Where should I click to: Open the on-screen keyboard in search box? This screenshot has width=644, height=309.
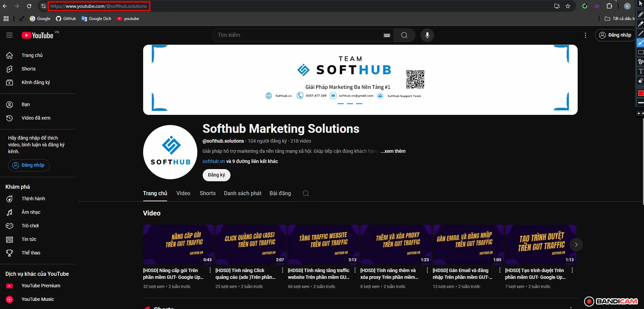[x=387, y=35]
